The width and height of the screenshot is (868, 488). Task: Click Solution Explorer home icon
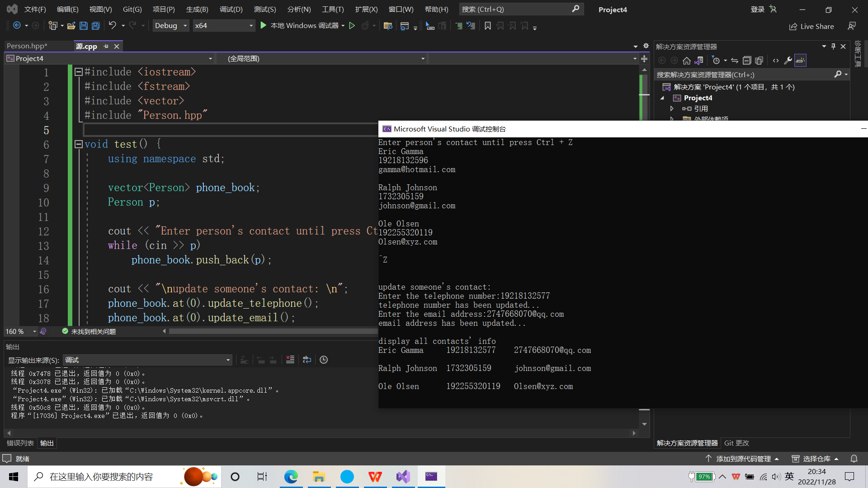coord(686,61)
